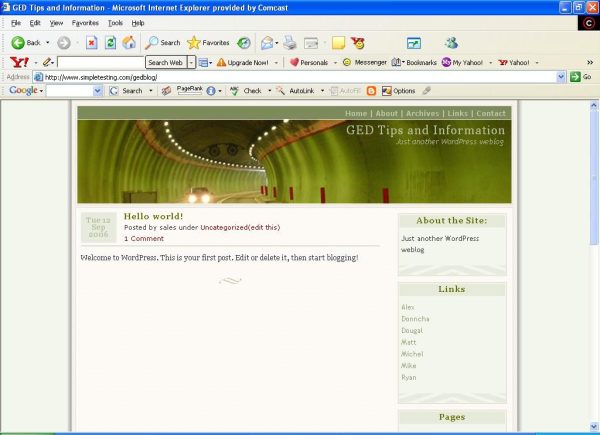This screenshot has height=435, width=600.
Task: Click the Search Web button
Action: tap(166, 62)
